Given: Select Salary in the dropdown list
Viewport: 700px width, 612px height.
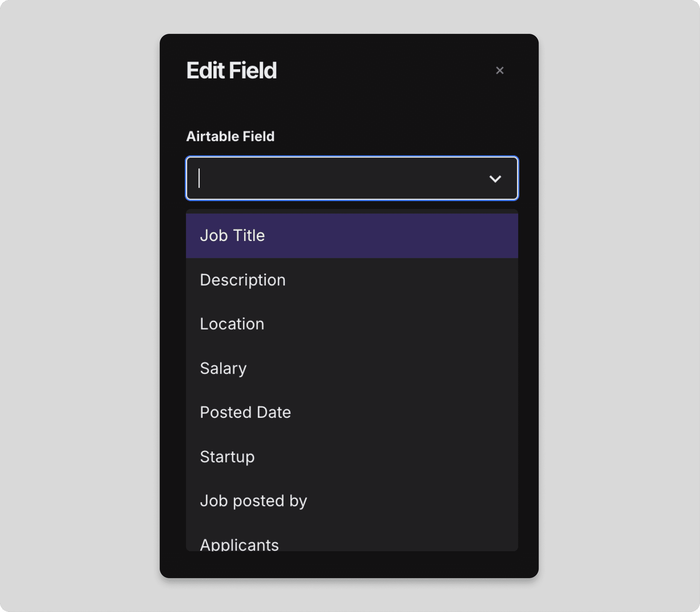Looking at the screenshot, I should pos(352,368).
